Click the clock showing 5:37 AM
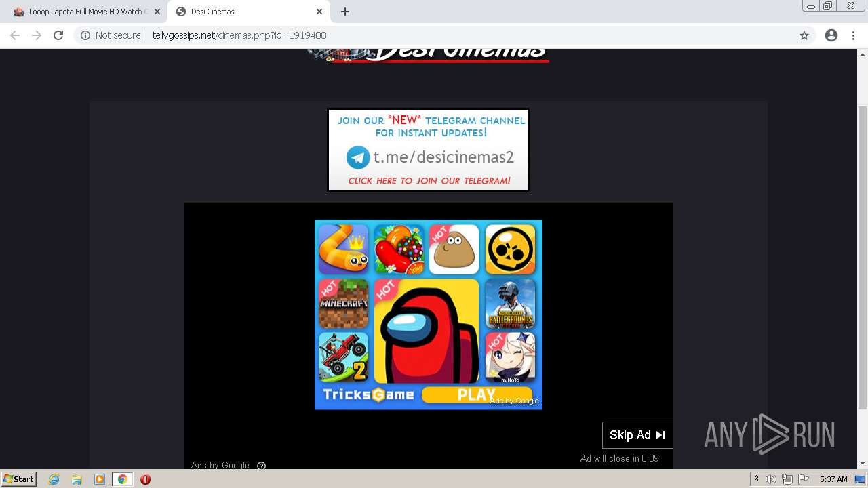 833,479
